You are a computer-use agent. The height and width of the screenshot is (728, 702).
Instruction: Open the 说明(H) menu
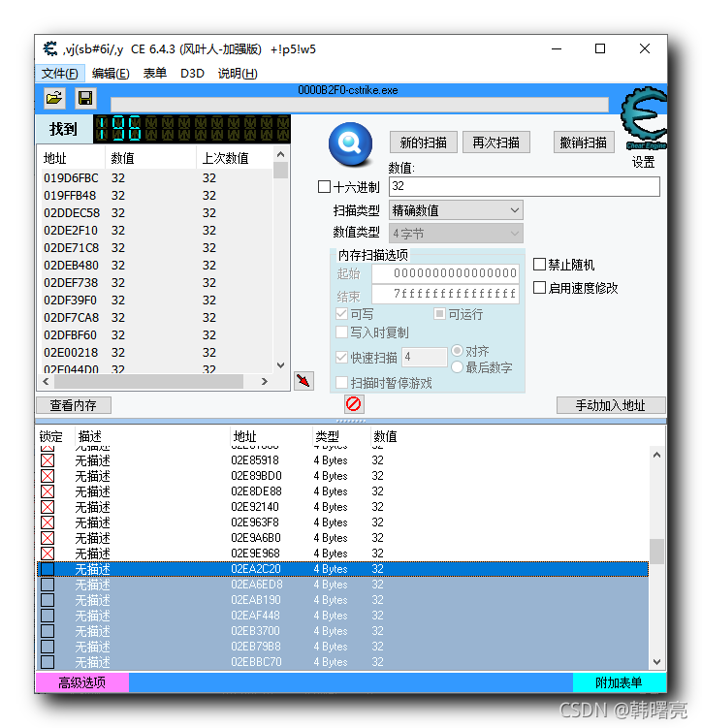tap(238, 74)
